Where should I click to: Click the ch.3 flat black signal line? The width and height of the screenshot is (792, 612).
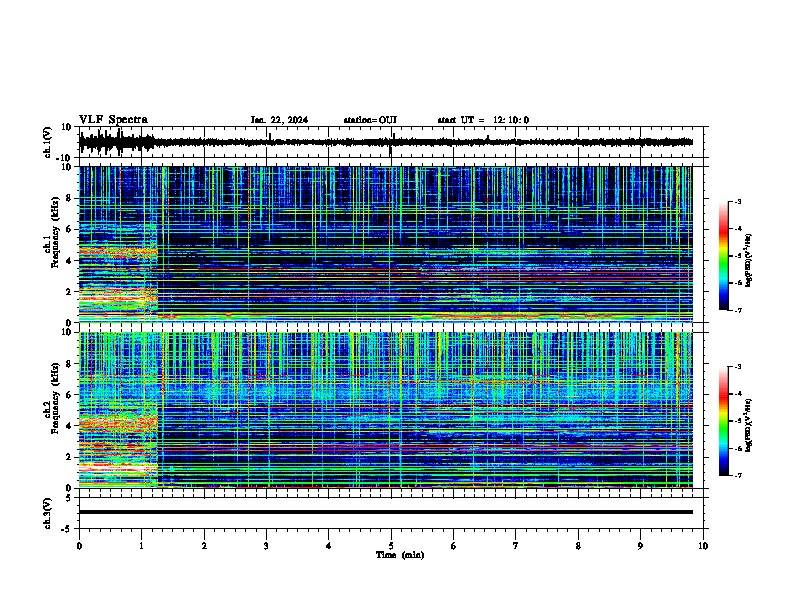pyautogui.click(x=386, y=512)
